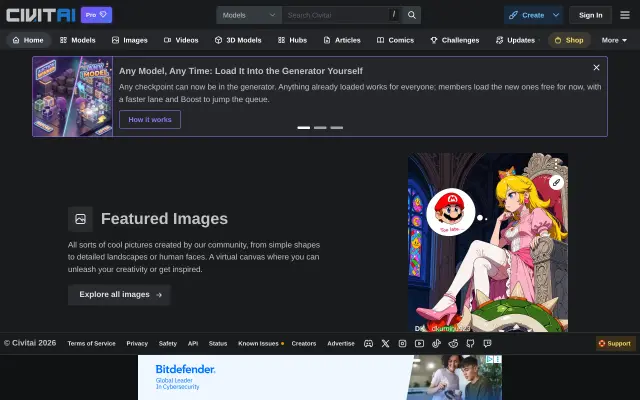Click the Reddit icon in footer
The height and width of the screenshot is (400, 640).
(453, 344)
